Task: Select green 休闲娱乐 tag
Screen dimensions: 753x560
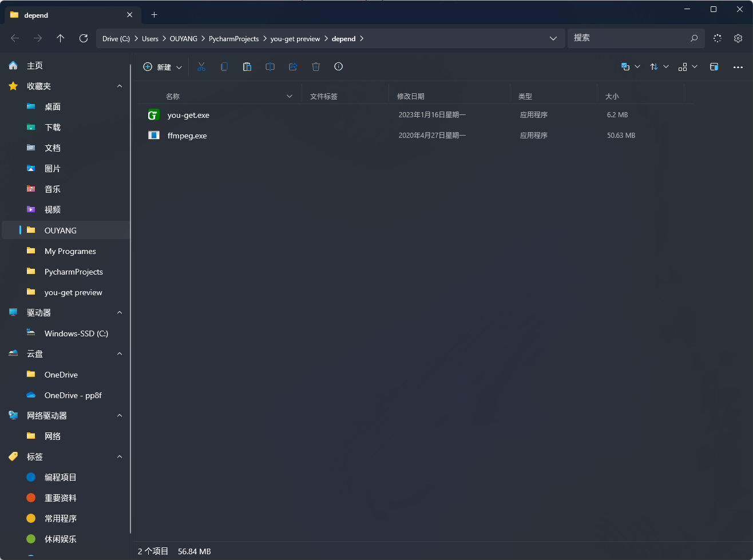Action: coord(66,539)
